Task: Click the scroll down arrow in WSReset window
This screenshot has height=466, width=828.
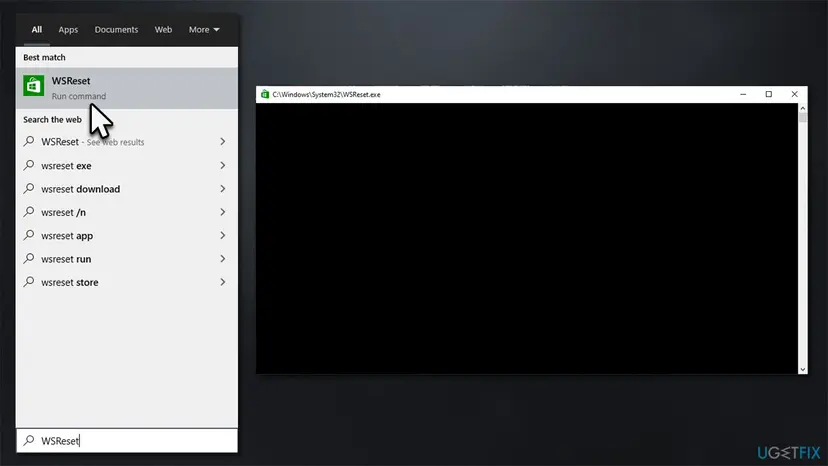Action: point(803,369)
